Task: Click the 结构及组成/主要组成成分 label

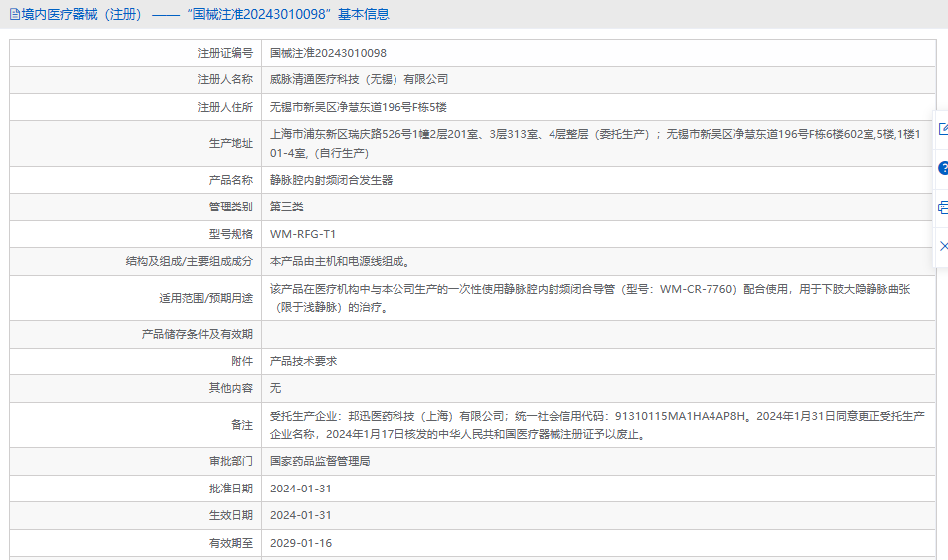Action: coord(189,261)
